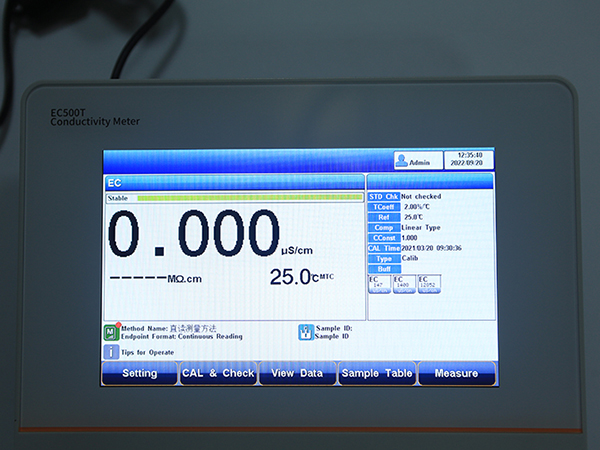Tap the CAL Time label
Viewport: 600px width, 450px height.
384,248
